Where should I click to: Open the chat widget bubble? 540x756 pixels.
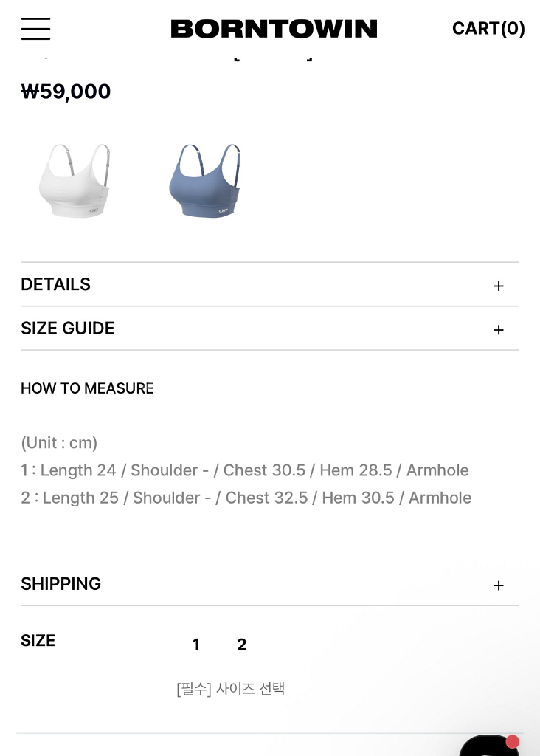click(x=488, y=747)
